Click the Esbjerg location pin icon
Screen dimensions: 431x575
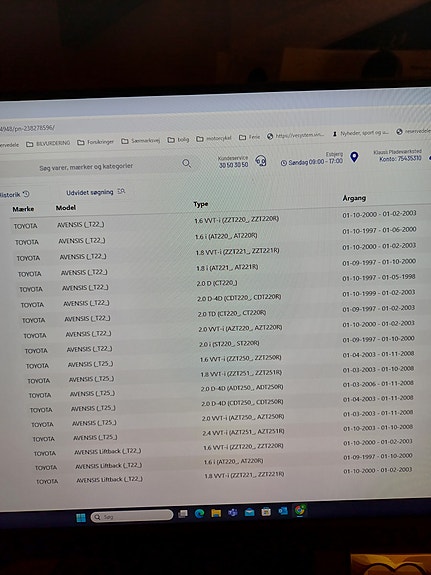[354, 157]
